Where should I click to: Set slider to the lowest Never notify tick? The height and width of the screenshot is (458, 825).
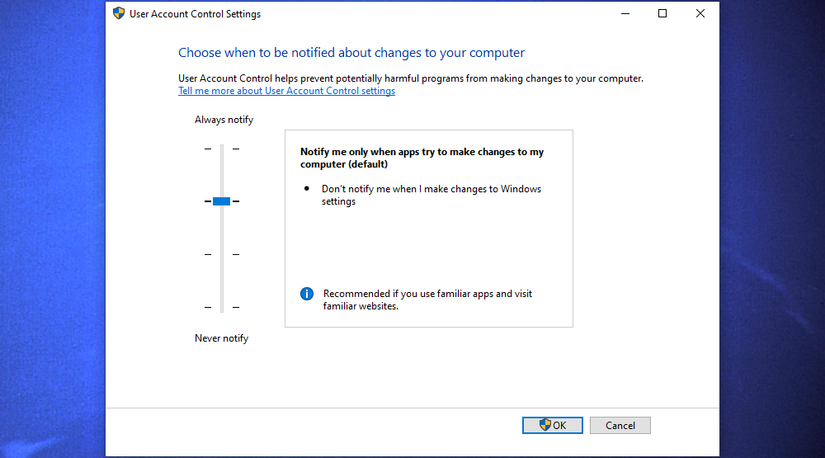coord(222,307)
